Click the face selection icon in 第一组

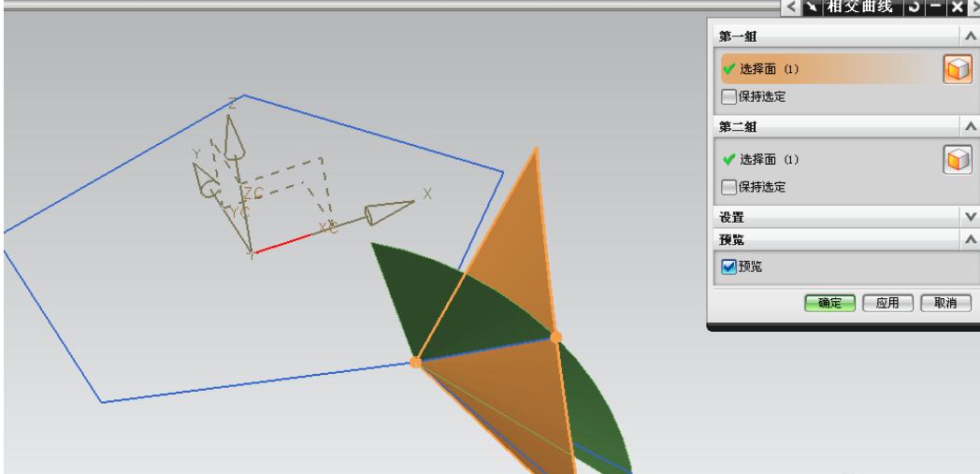coord(958,70)
